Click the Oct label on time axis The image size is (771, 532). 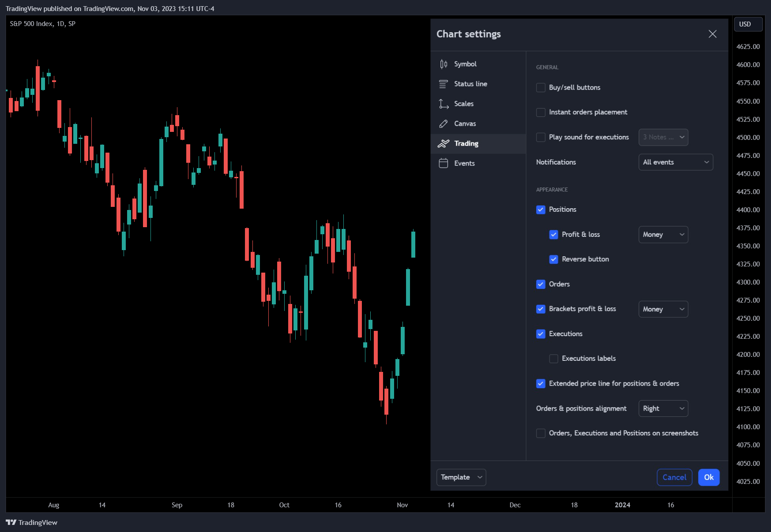point(284,505)
